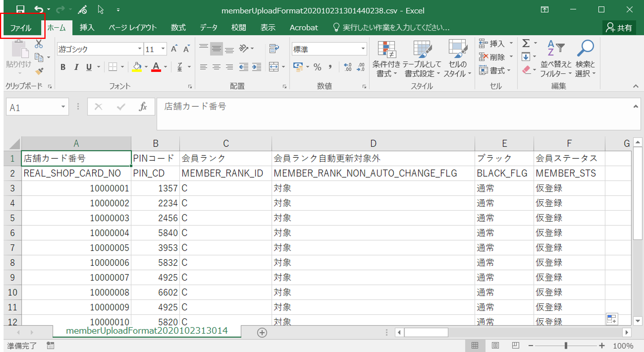Image resolution: width=644 pixels, height=352 pixels.
Task: Select the Format Painter brush icon
Action: click(39, 71)
